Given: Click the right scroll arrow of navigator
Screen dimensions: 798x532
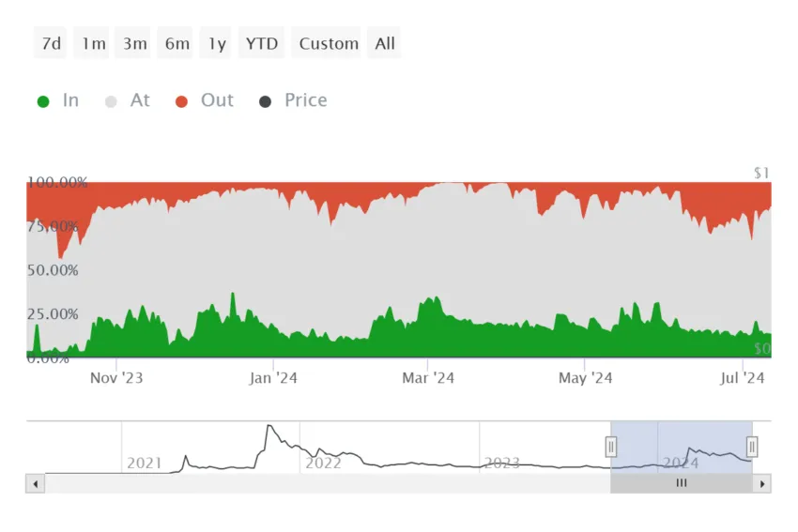Looking at the screenshot, I should coord(762,484).
